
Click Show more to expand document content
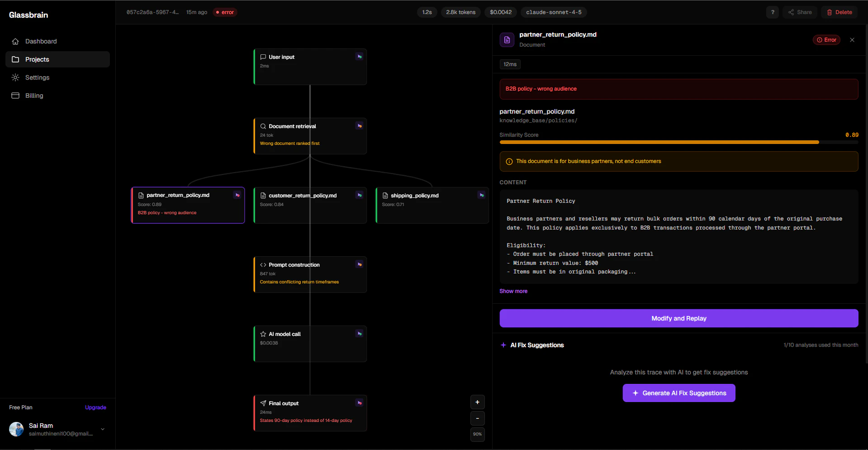[513, 291]
